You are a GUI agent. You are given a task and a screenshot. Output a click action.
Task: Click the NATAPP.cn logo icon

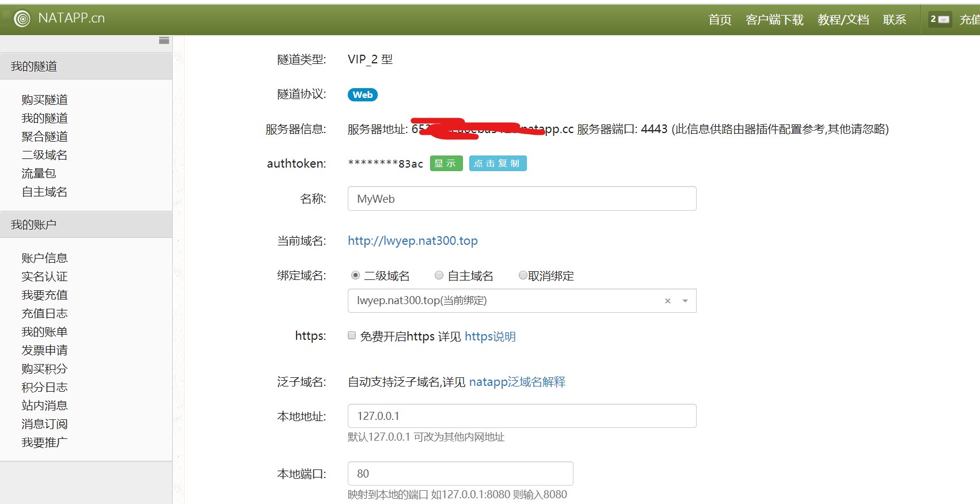(22, 19)
